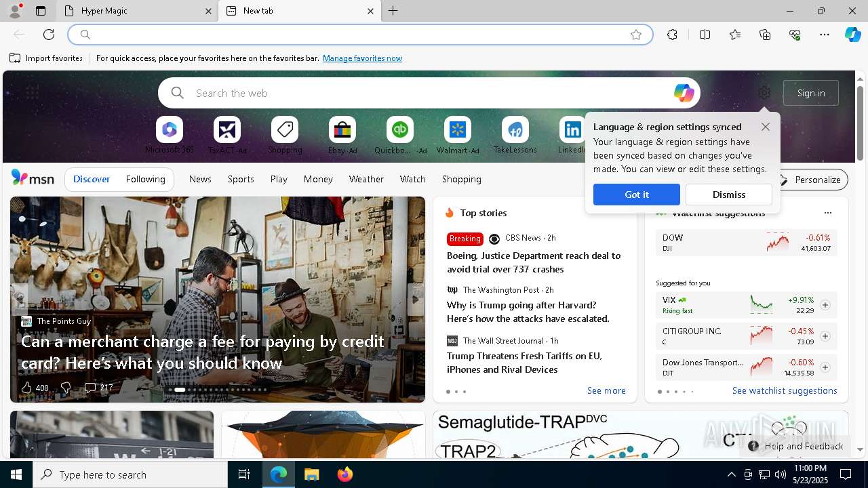
Task: Open Copilot icon in search box
Action: pyautogui.click(x=684, y=93)
